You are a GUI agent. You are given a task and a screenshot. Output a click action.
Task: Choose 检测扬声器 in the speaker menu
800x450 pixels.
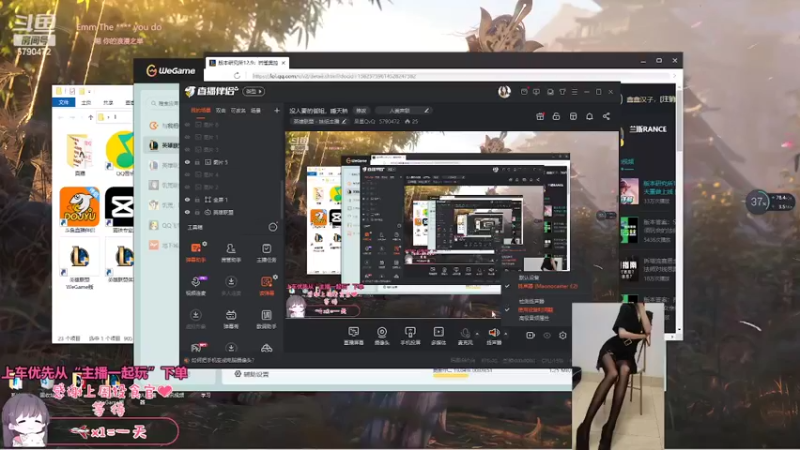[531, 302]
